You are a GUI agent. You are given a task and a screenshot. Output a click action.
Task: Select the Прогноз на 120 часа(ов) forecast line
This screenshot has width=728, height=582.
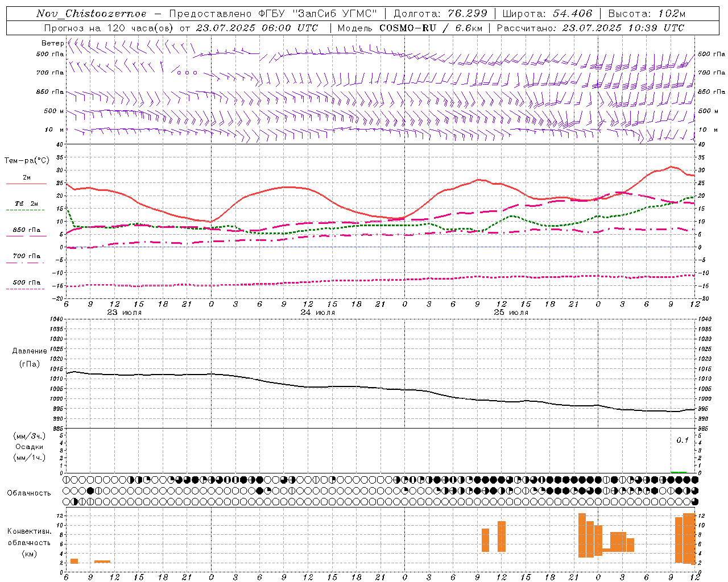point(181,28)
